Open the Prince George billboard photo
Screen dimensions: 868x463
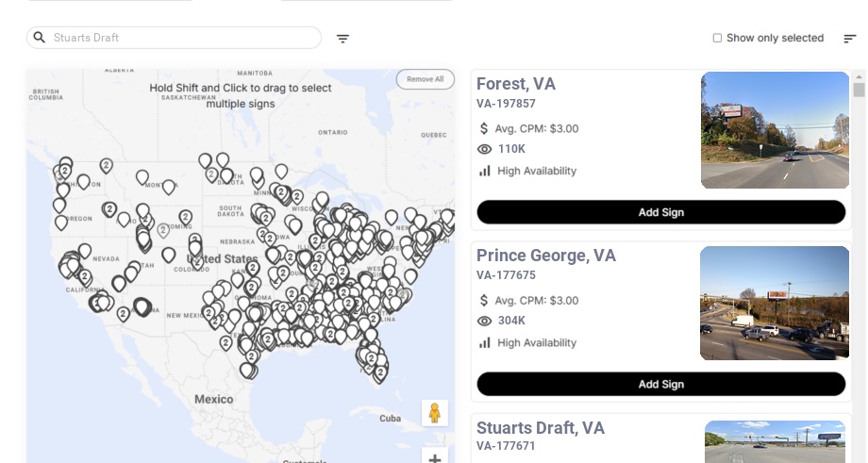tap(775, 303)
